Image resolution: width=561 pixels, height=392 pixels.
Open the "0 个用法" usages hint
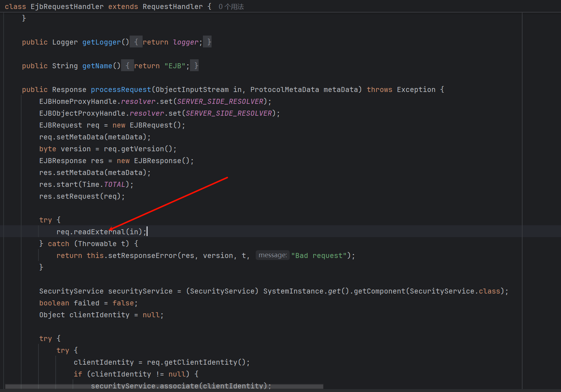coord(231,7)
